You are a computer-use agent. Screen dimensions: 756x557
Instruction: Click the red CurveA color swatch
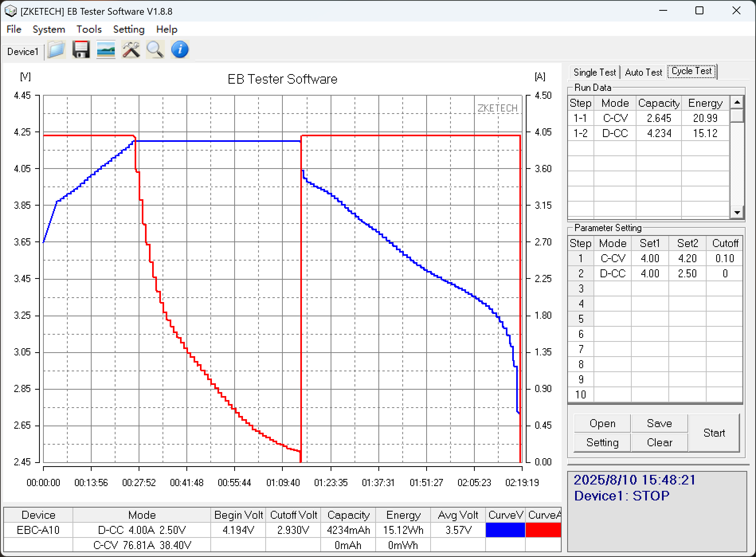[x=543, y=530]
